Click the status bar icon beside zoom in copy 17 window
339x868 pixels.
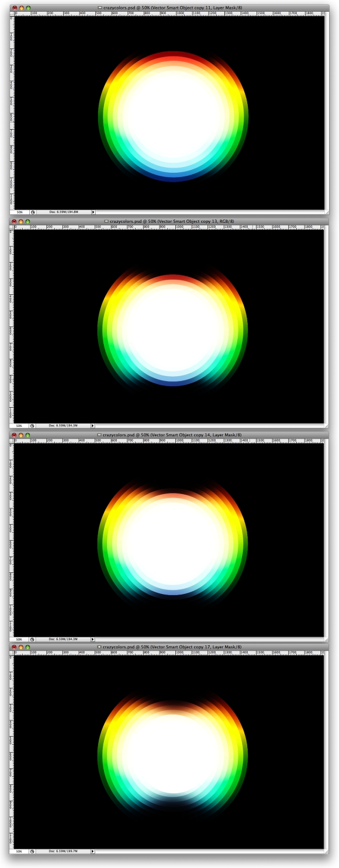coord(33,852)
